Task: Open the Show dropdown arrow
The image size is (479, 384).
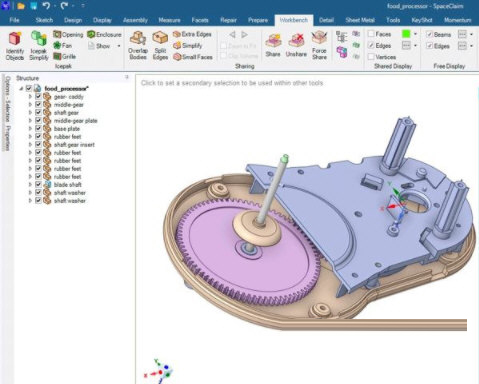Action: pos(119,46)
